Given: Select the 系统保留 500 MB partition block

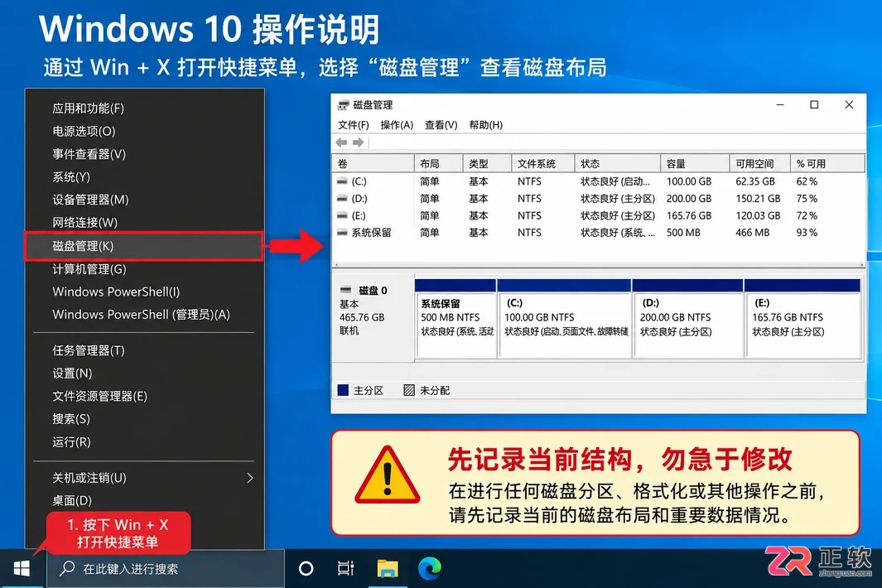Looking at the screenshot, I should [455, 319].
